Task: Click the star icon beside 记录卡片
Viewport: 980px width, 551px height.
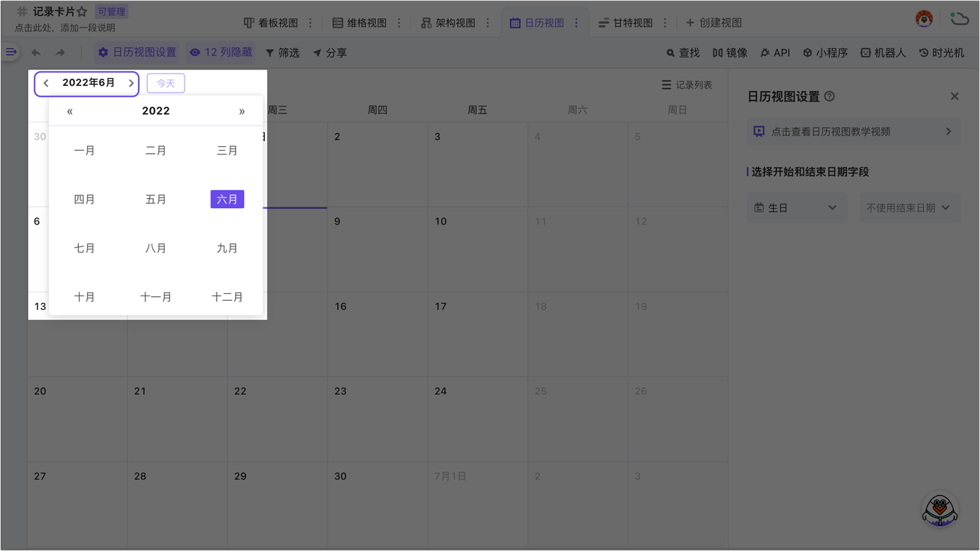Action: pyautogui.click(x=82, y=12)
